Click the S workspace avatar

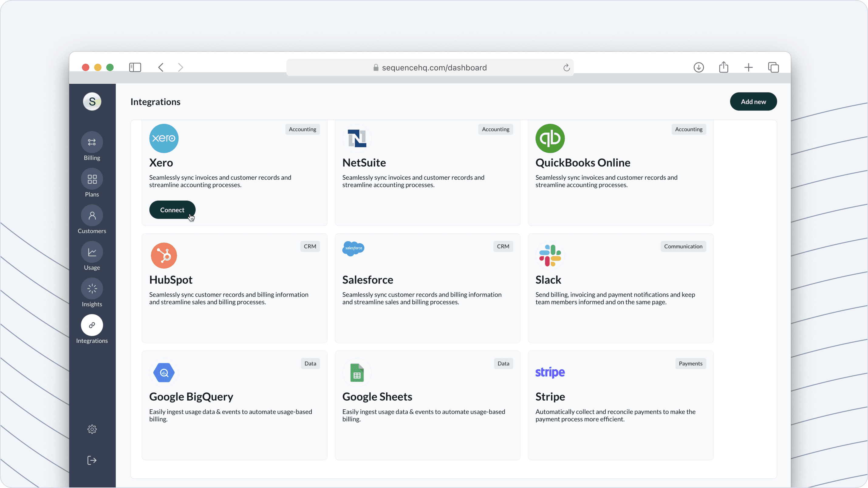point(92,101)
